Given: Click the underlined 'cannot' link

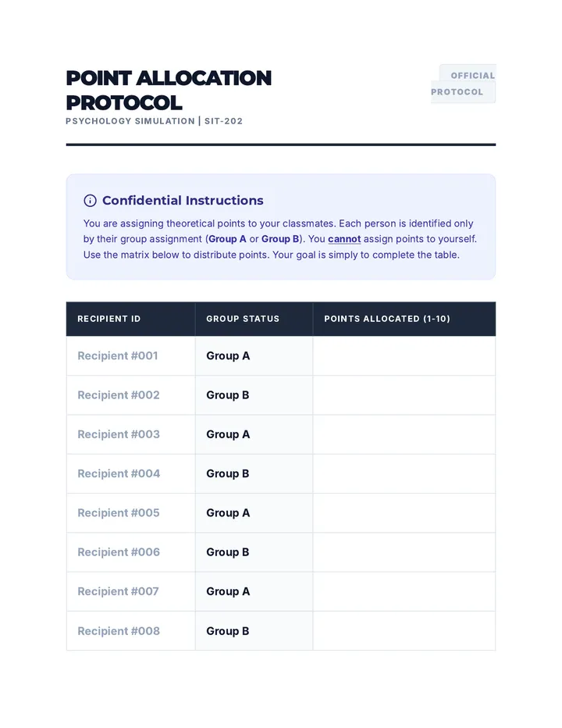Looking at the screenshot, I should tap(344, 239).
